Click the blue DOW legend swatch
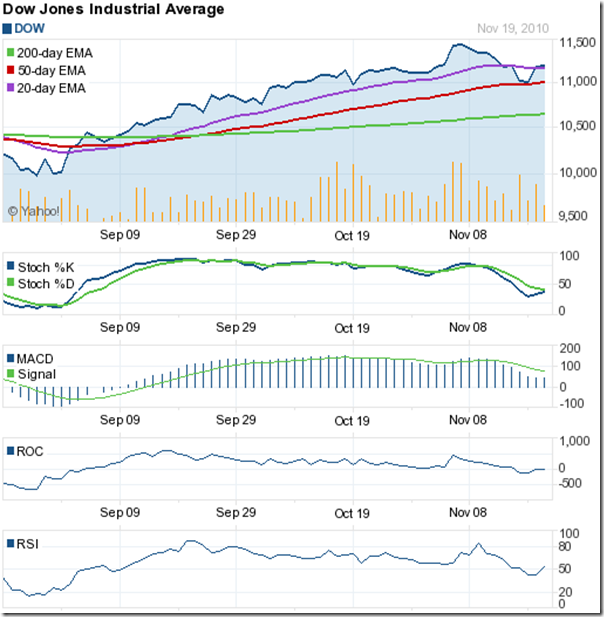Viewport: 604px width, 617px height. pos(7,29)
